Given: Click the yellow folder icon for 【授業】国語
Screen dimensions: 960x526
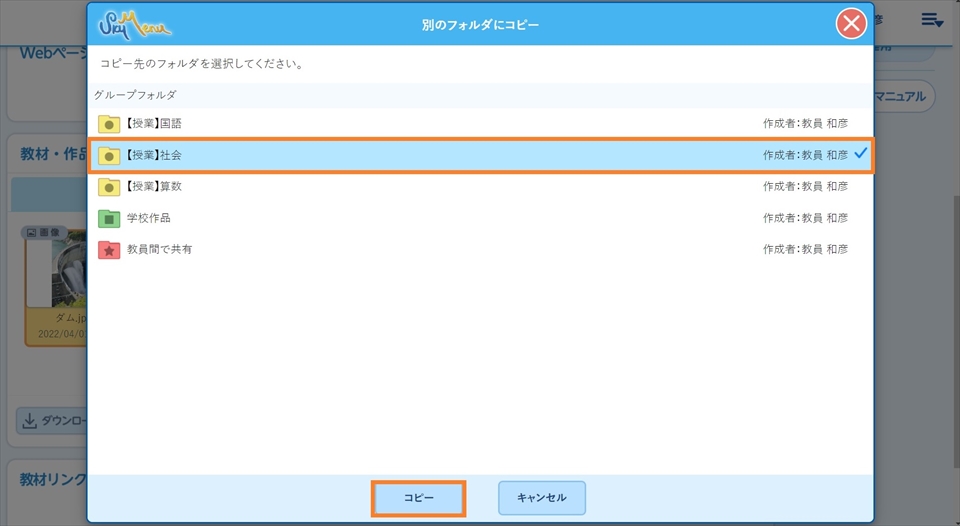Looking at the screenshot, I should pyautogui.click(x=109, y=124).
